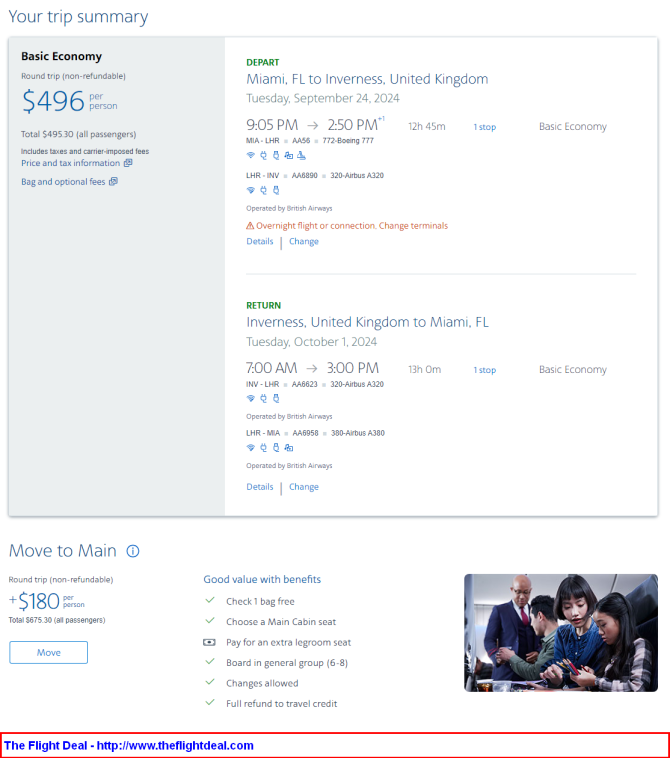
Task: Click the USB power icon for flight AA56
Action: [x=275, y=155]
